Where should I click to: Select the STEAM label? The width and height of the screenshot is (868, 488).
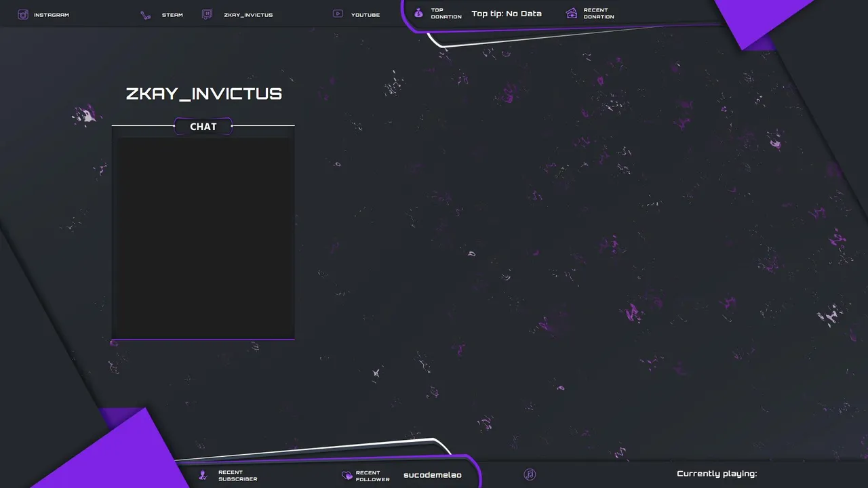click(172, 15)
